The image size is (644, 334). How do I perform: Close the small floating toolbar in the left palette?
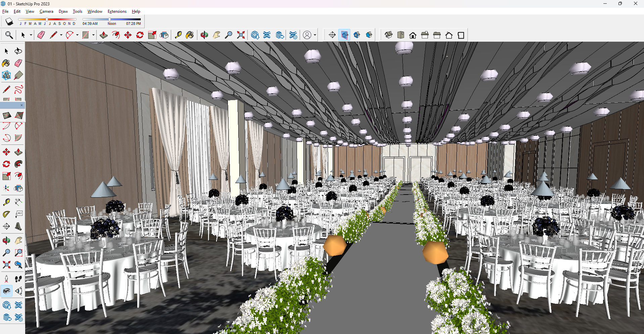point(21,105)
